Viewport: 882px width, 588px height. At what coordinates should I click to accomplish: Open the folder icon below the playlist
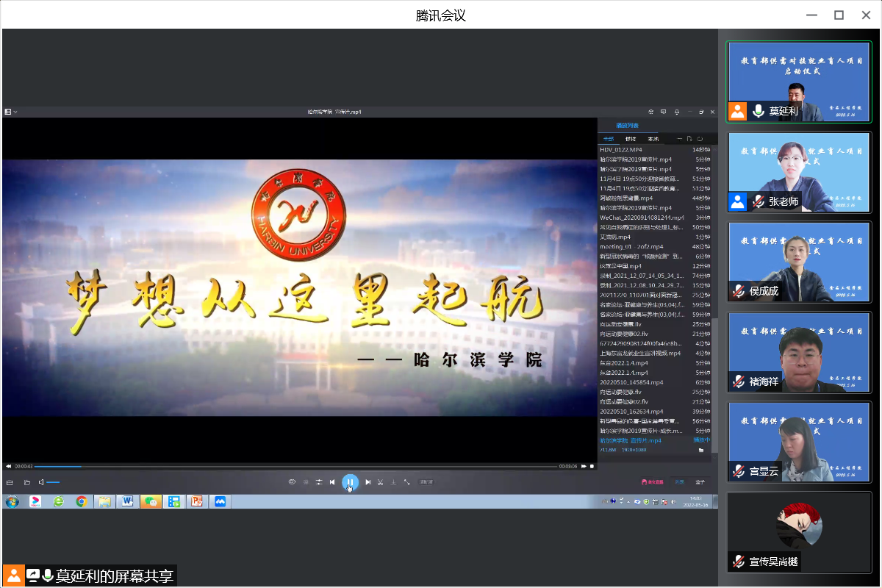coord(700,450)
